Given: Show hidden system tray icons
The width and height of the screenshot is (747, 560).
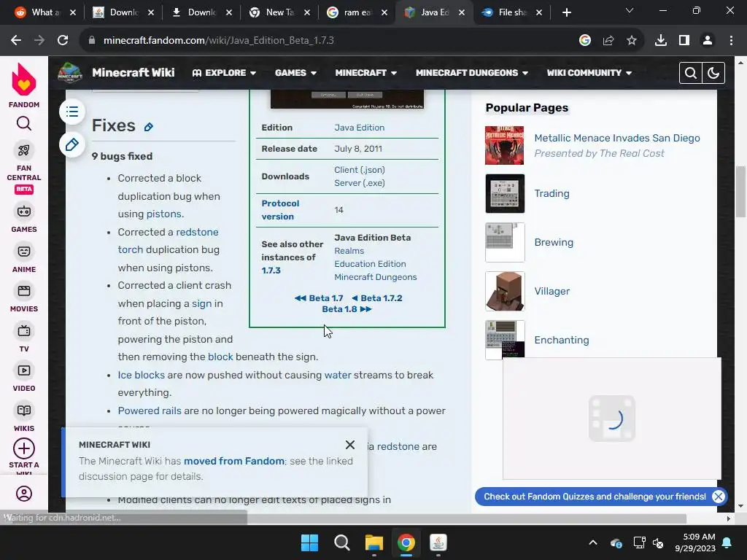Looking at the screenshot, I should coord(593,542).
